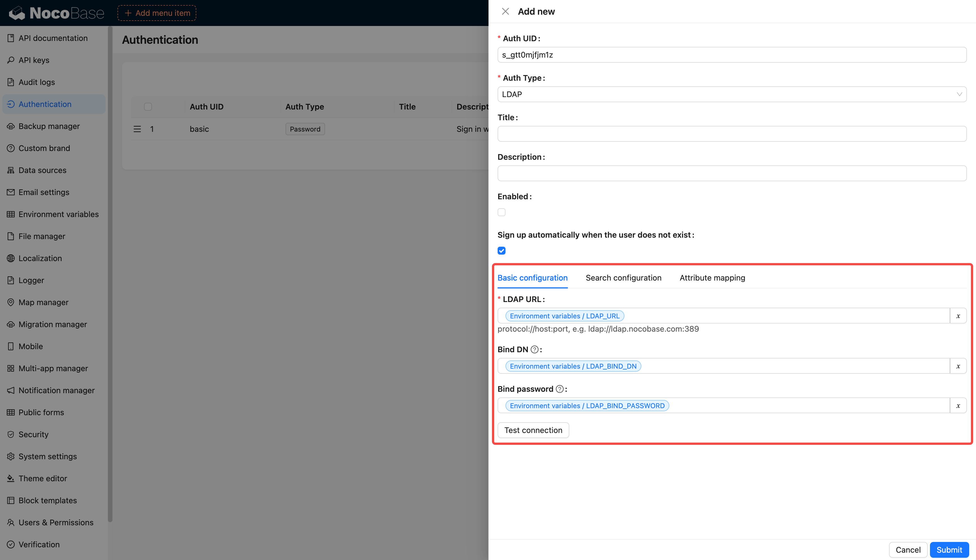Submit the new authenticator form

click(x=949, y=550)
